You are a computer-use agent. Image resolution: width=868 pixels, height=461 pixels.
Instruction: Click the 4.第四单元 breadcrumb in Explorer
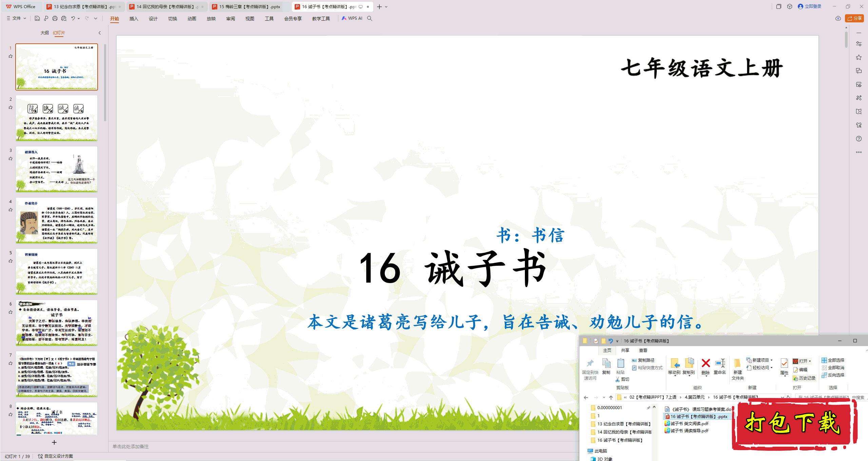(694, 397)
